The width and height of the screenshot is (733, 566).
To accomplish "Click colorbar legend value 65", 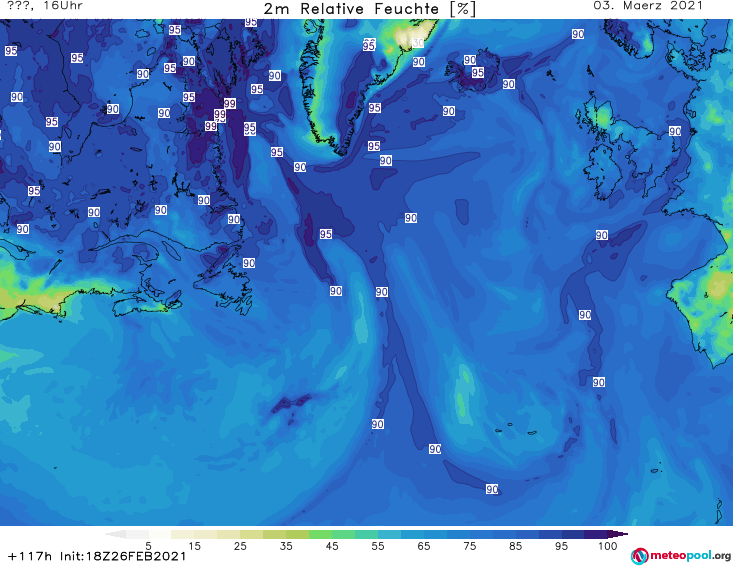I will point(424,546).
